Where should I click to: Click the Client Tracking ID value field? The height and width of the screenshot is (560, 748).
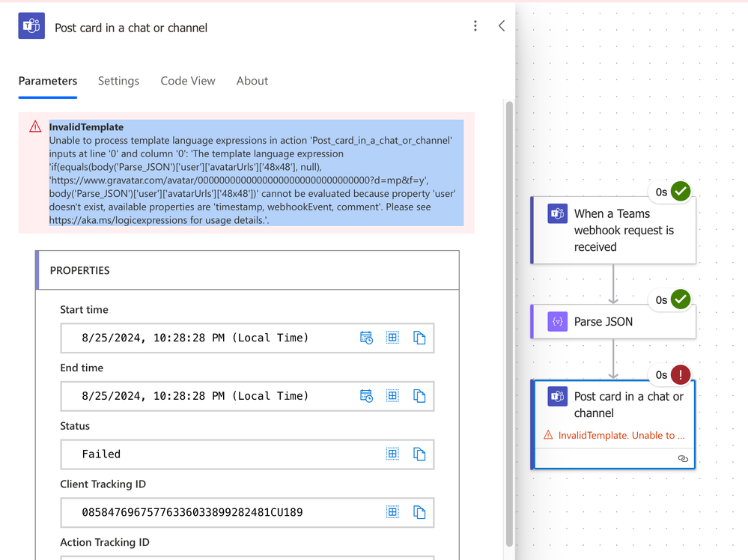pyautogui.click(x=247, y=513)
